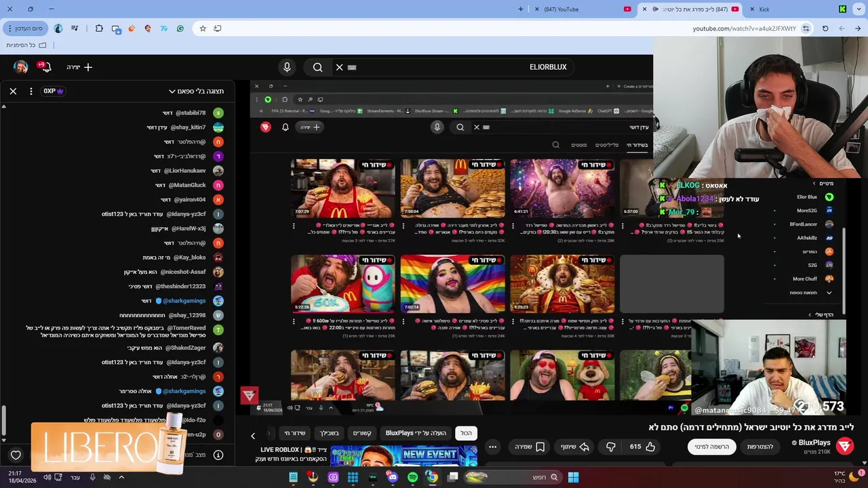The width and height of the screenshot is (868, 488).
Task: Click the @sharkgamings 'דושי' chat message
Action: pos(182,301)
